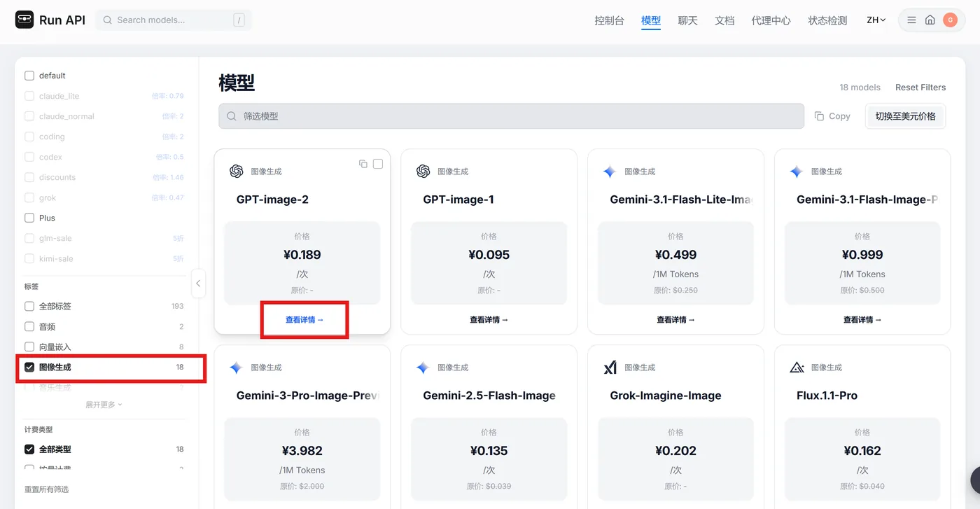Switch prices with 切换至美元价格 button
The height and width of the screenshot is (509, 980).
click(906, 116)
